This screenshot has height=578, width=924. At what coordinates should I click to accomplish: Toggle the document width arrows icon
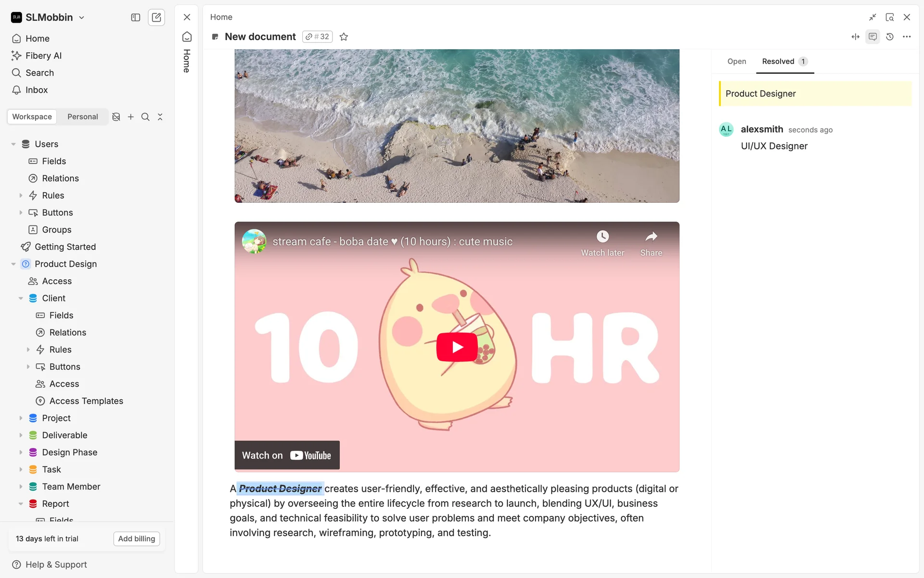(x=855, y=37)
